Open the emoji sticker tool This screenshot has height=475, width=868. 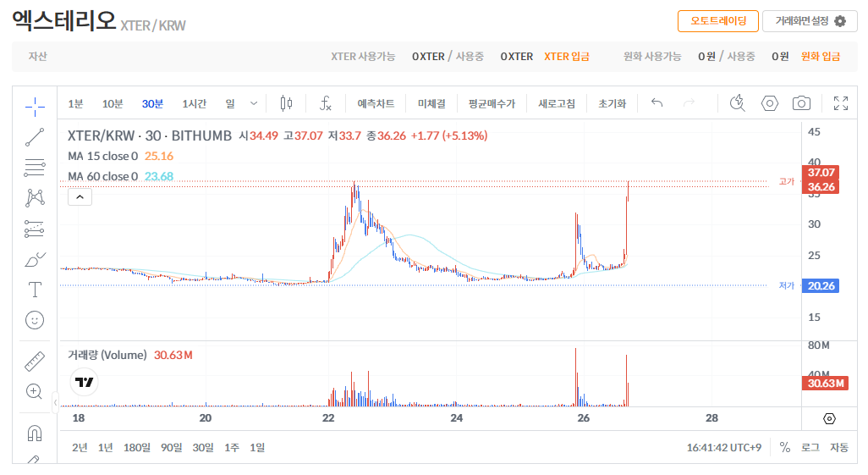(35, 320)
